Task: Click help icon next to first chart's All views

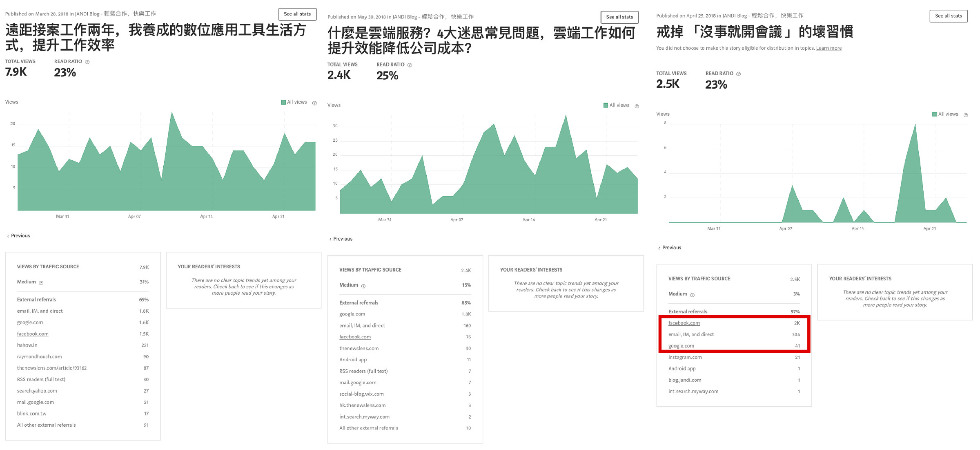Action: click(x=314, y=103)
